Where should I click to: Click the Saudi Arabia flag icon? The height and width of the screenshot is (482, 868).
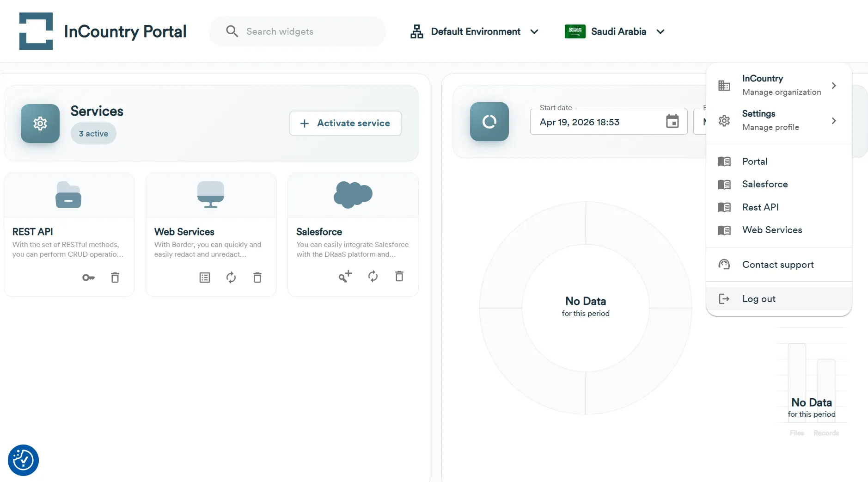(575, 31)
